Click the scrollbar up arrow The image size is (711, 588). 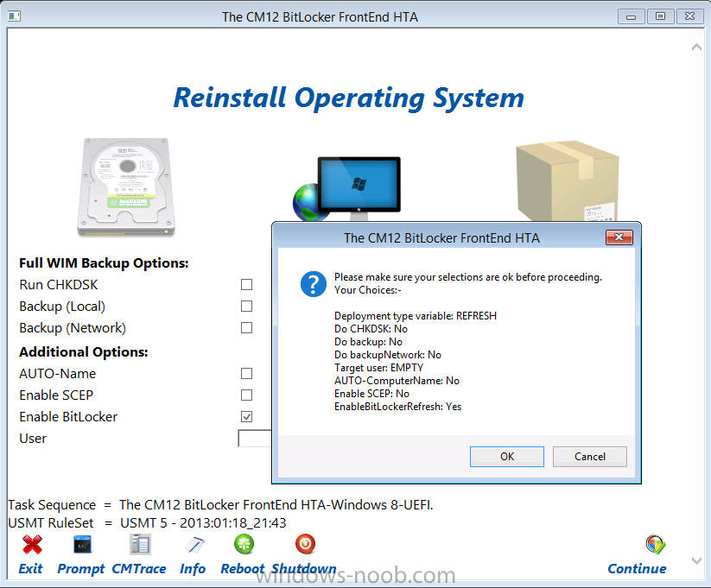pyautogui.click(x=696, y=47)
